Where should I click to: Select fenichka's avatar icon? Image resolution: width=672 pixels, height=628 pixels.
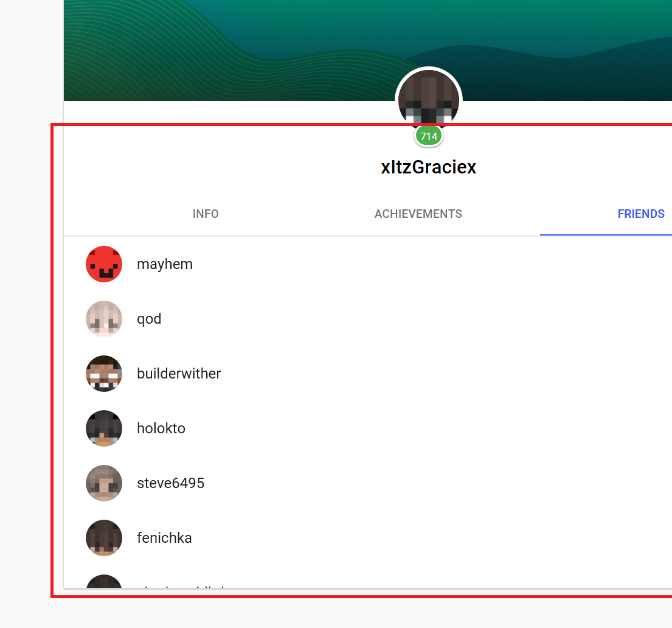[x=104, y=538]
